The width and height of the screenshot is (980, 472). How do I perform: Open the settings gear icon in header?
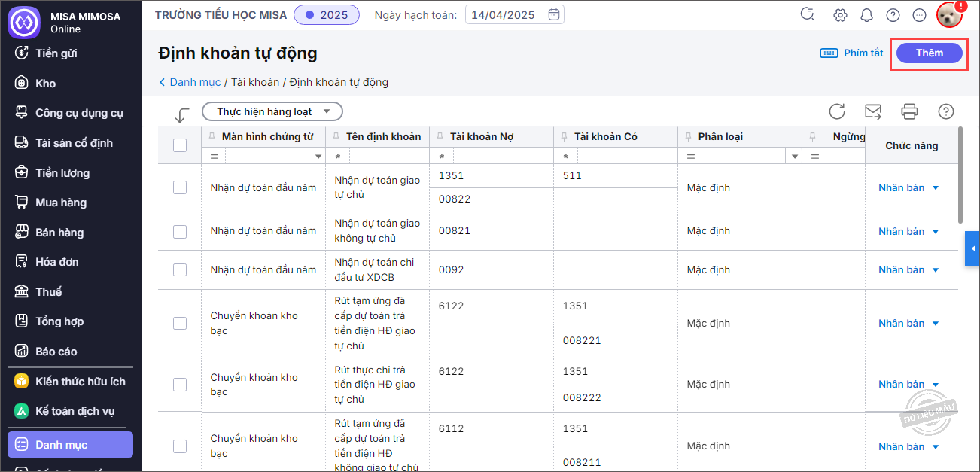[841, 14]
